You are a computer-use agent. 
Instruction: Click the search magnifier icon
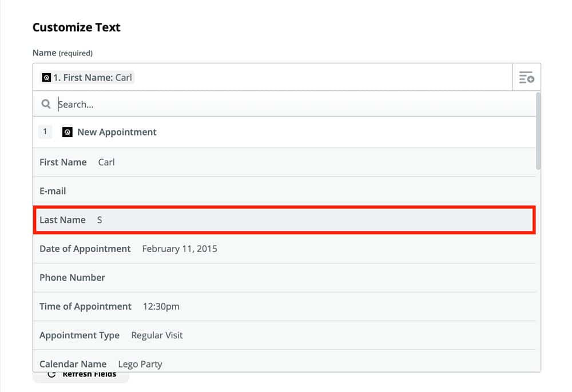(46, 105)
